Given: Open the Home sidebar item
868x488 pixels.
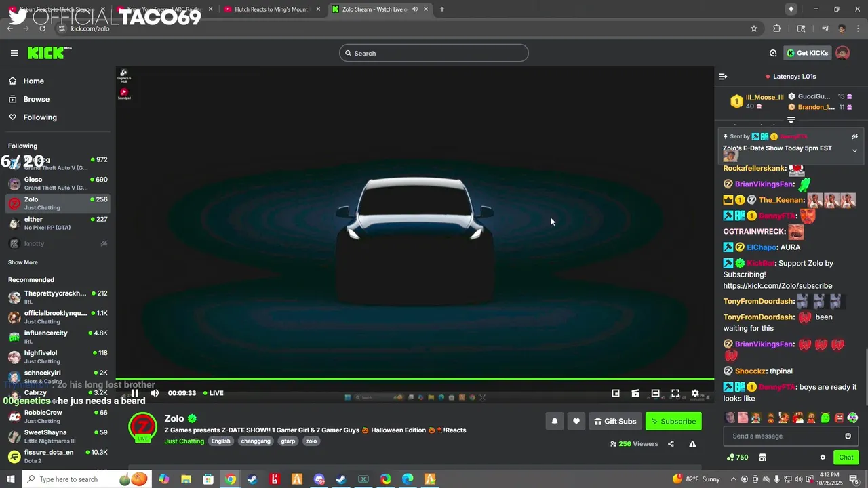Looking at the screenshot, I should pyautogui.click(x=33, y=81).
